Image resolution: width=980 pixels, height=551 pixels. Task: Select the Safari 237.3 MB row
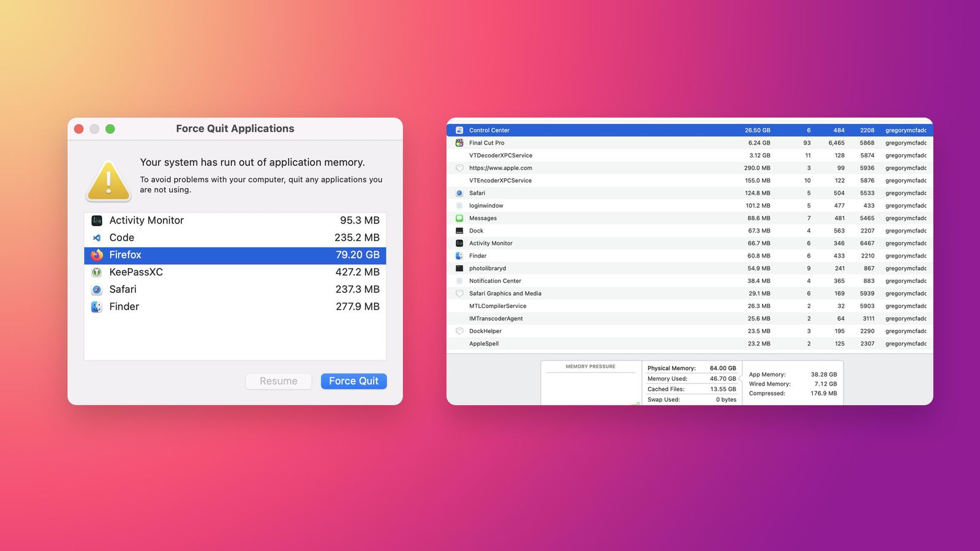[x=235, y=290]
